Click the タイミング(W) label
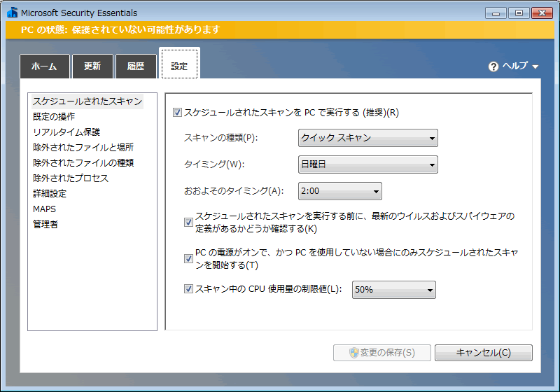Viewport: 560px width, 392px height. [x=214, y=164]
